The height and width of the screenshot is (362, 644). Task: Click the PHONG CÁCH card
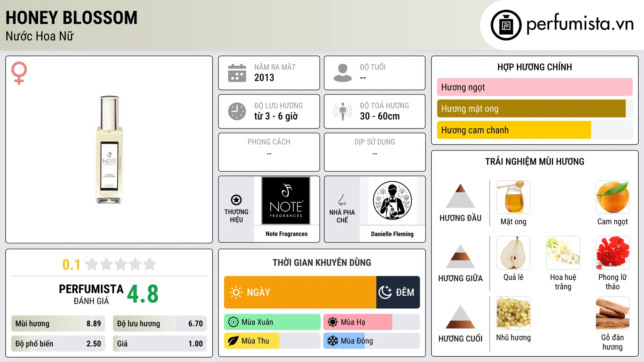[x=269, y=152]
